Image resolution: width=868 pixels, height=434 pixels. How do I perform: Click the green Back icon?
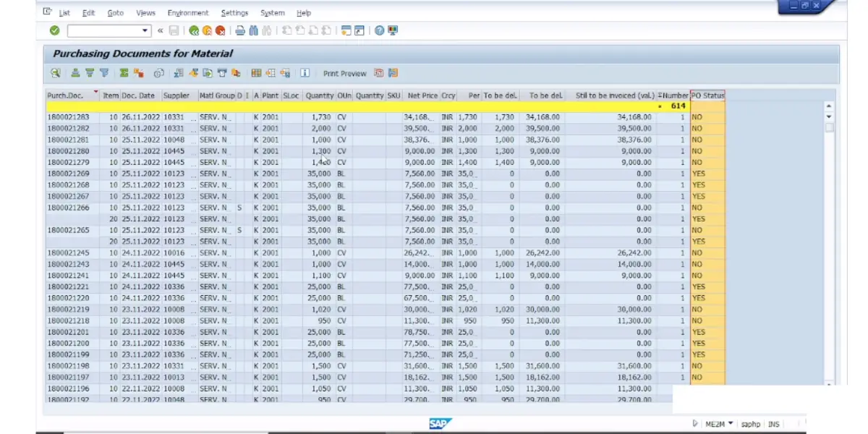[x=193, y=30]
